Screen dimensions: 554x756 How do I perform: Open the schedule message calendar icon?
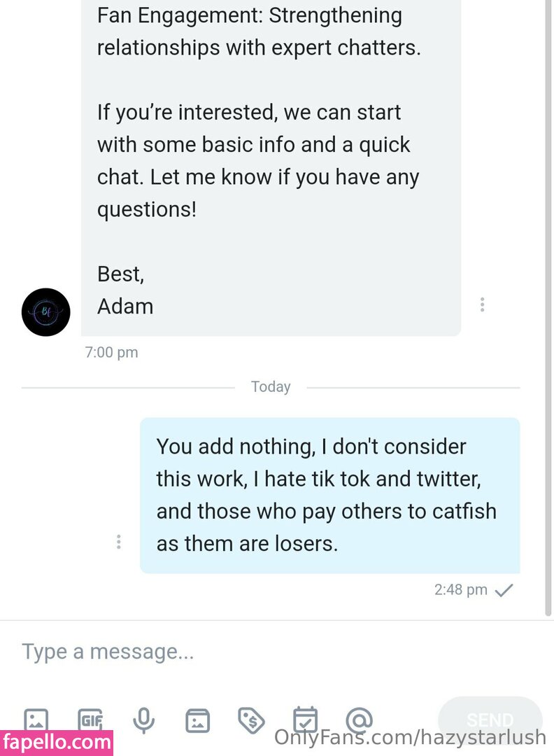click(305, 719)
